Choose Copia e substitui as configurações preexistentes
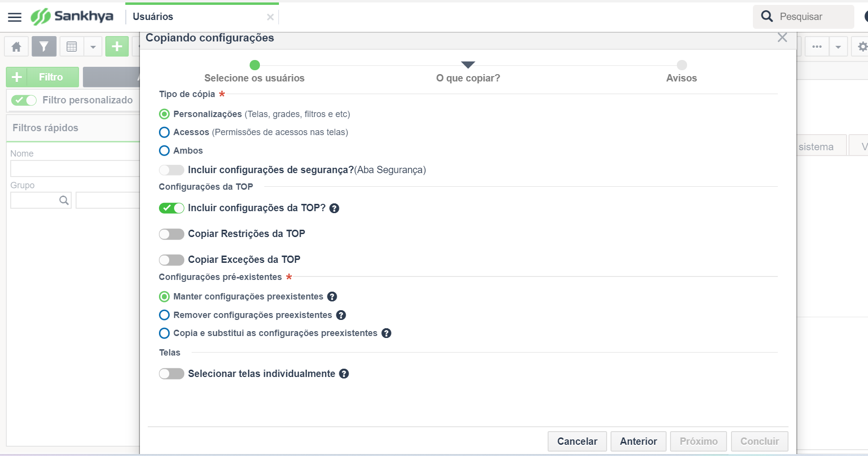The image size is (868, 456). [164, 333]
